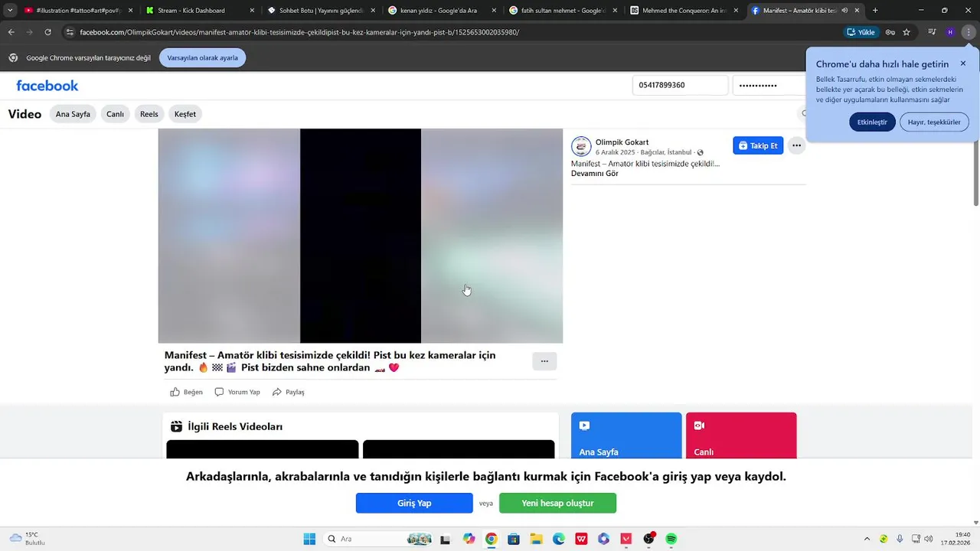The image size is (980, 551).
Task: Open WPS Office from the taskbar
Action: 581,539
